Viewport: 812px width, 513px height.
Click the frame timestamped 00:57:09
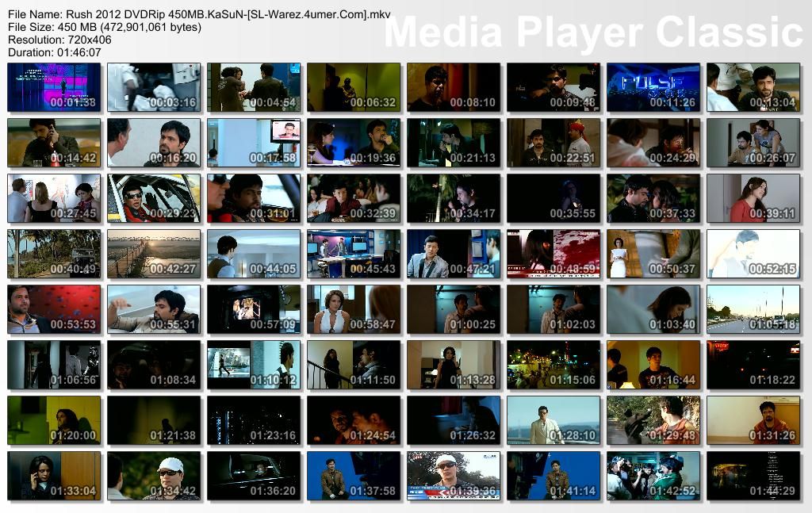click(254, 309)
